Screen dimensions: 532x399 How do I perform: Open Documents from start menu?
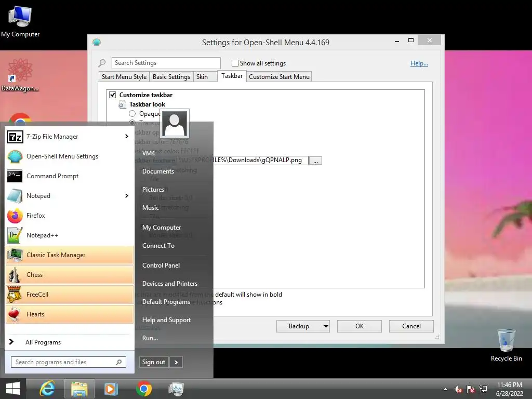(158, 171)
